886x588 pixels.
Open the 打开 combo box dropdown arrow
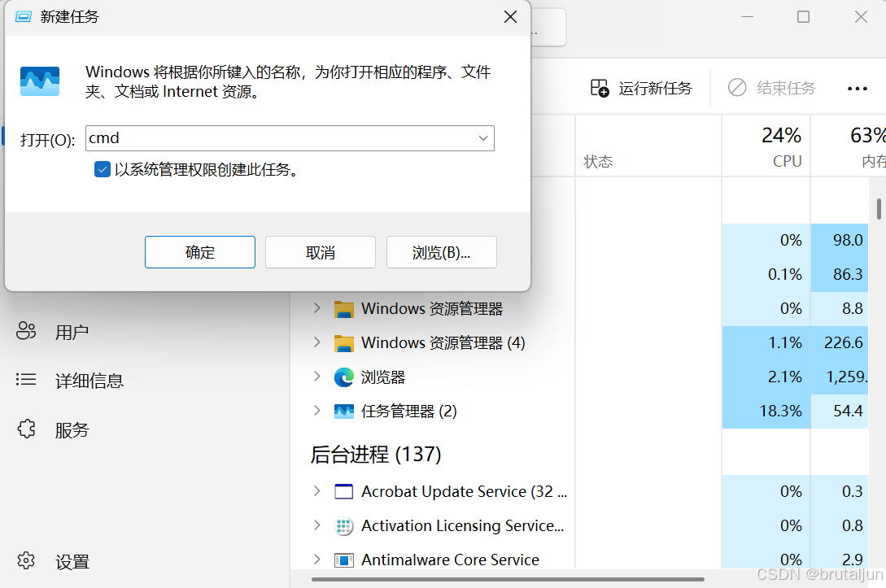(483, 138)
